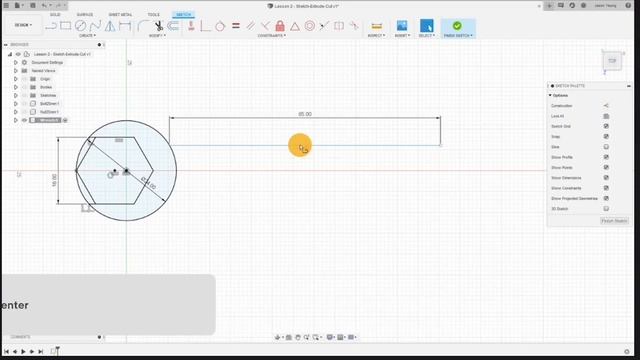This screenshot has height=360, width=640.
Task: Apply the Equal constraint
Action: coord(236,26)
